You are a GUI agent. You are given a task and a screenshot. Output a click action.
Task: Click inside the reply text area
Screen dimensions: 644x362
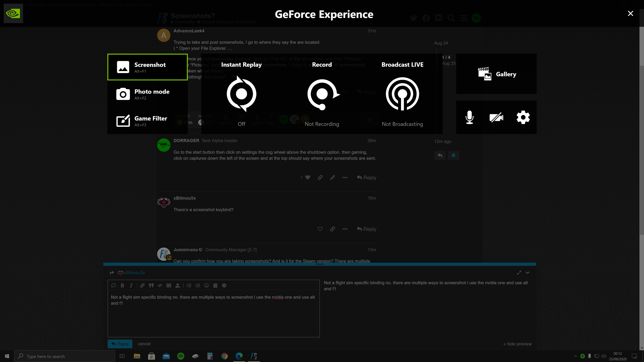[x=213, y=314]
